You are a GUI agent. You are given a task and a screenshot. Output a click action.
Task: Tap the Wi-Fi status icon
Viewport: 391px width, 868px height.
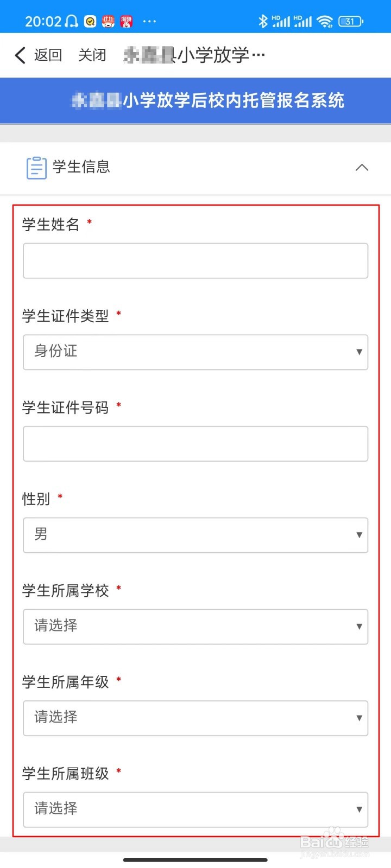(325, 21)
